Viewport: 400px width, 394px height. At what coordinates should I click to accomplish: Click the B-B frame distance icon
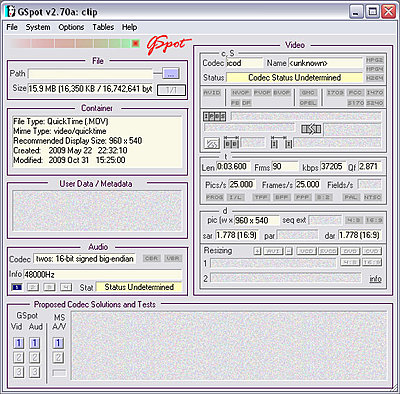(231, 143)
